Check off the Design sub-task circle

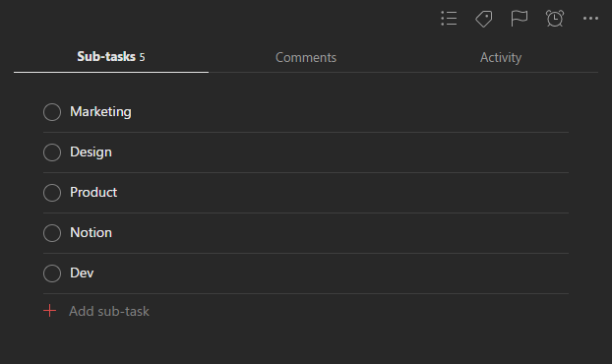pyautogui.click(x=52, y=152)
